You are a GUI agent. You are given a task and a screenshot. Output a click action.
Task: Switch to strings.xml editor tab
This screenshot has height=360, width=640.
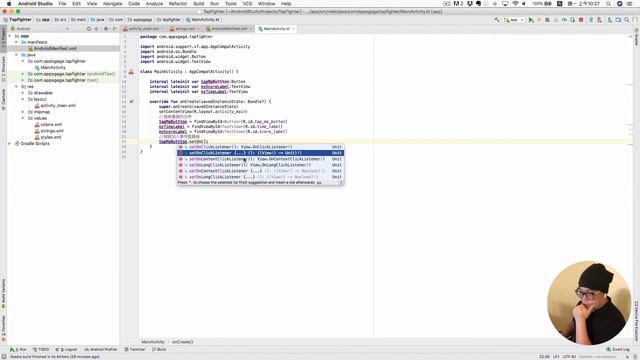pos(185,29)
